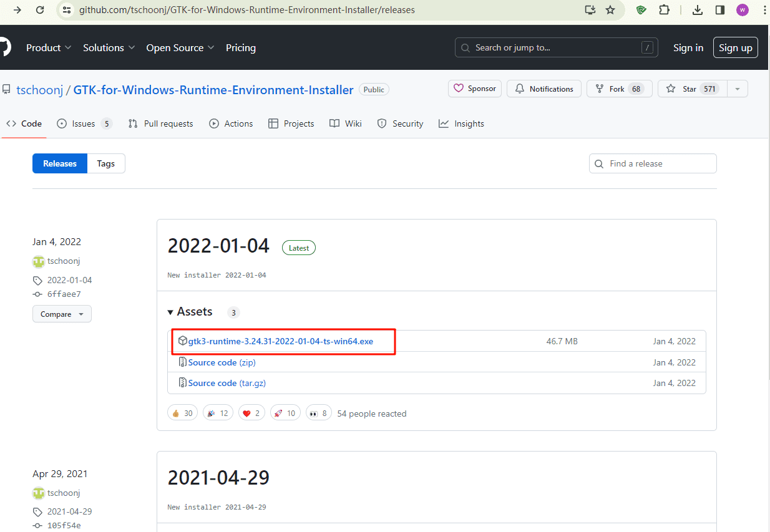Open the Projects tab
Image resolution: width=770 pixels, height=532 pixels.
click(x=291, y=123)
